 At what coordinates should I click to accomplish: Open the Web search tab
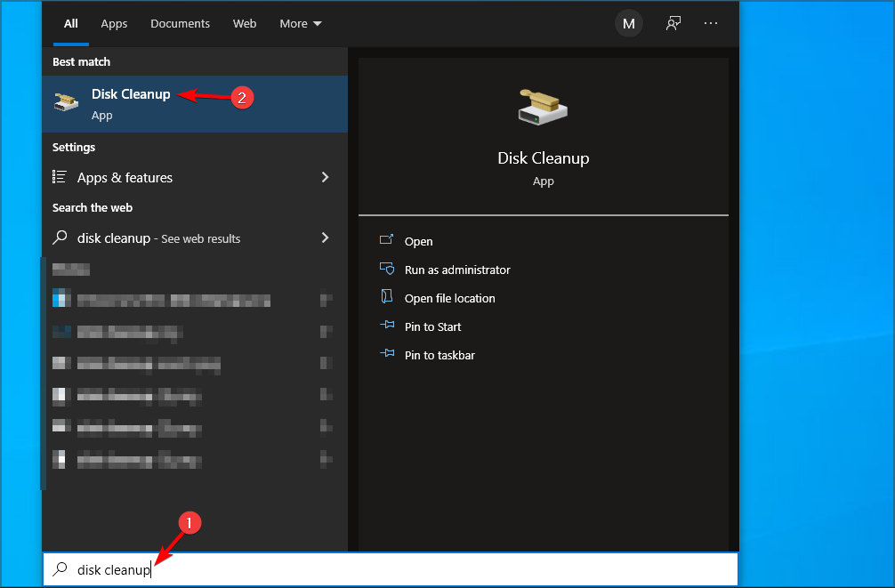pos(245,24)
